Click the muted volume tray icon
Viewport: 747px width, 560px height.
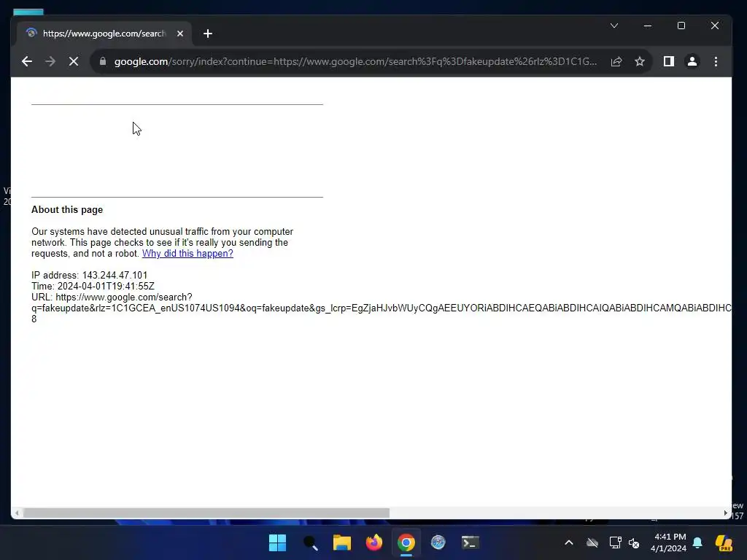point(634,542)
